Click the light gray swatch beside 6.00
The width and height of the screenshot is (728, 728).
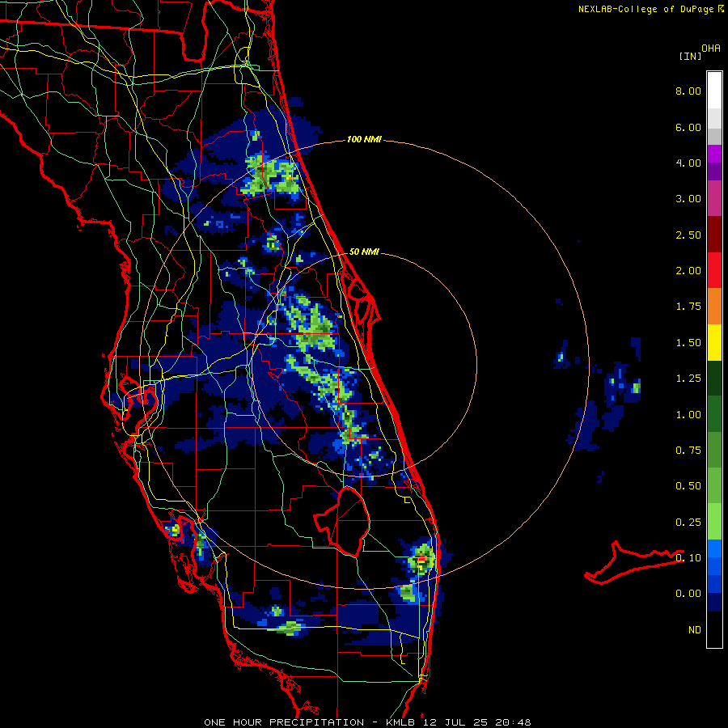coord(714,118)
